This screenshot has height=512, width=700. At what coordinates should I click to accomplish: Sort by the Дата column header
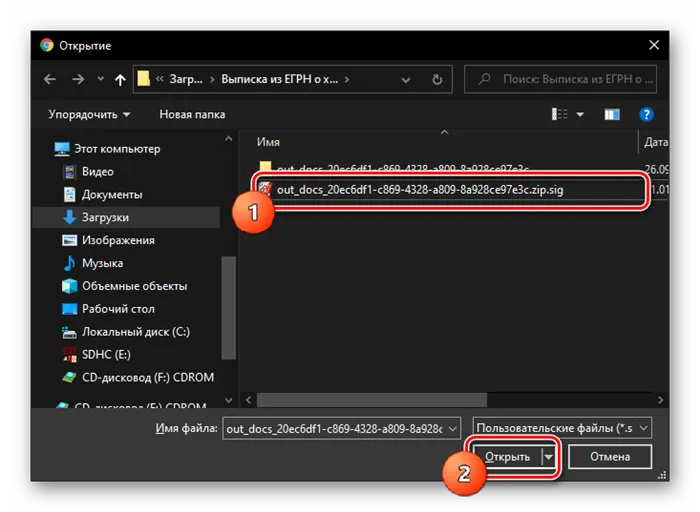656,142
